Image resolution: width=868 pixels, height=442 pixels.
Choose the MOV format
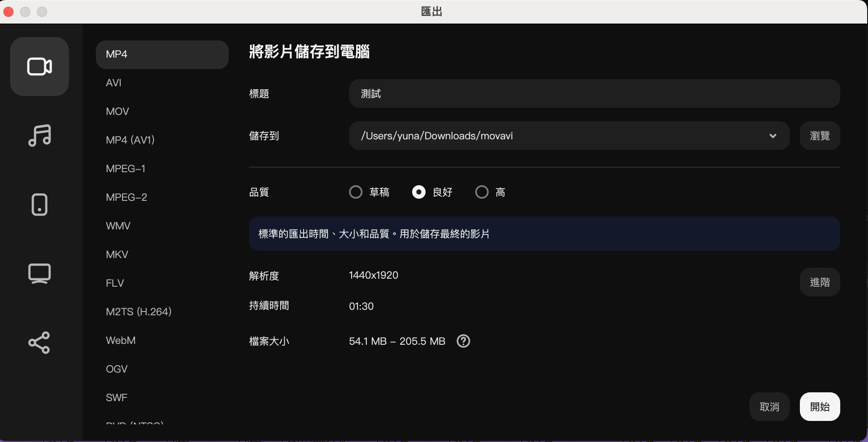coord(162,112)
